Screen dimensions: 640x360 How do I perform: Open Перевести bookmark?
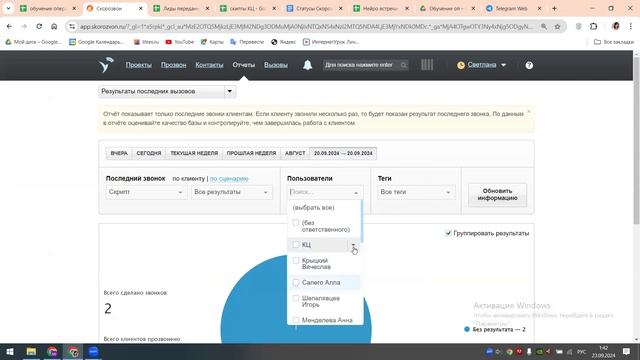247,42
